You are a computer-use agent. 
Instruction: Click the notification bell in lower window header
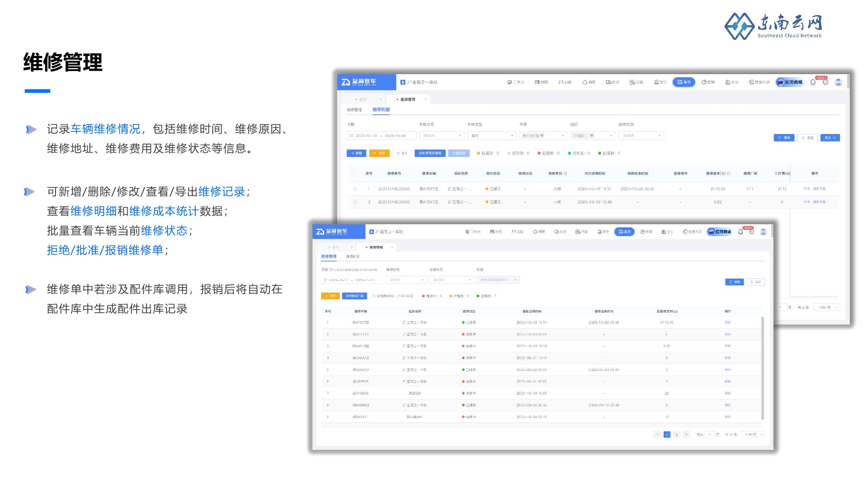(x=740, y=232)
